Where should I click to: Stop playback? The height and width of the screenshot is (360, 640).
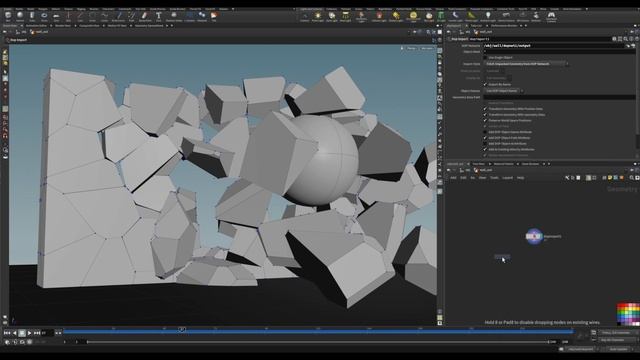22,333
